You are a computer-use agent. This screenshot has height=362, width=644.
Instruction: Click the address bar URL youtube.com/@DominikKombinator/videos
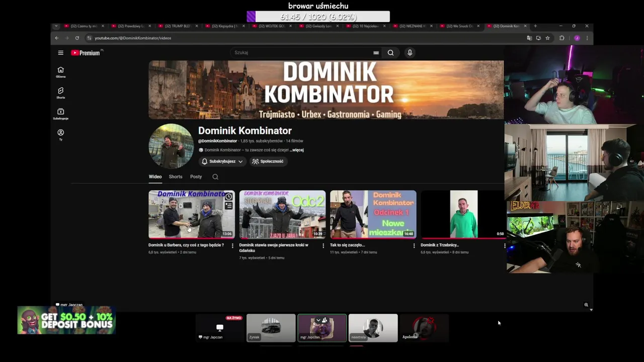[133, 38]
